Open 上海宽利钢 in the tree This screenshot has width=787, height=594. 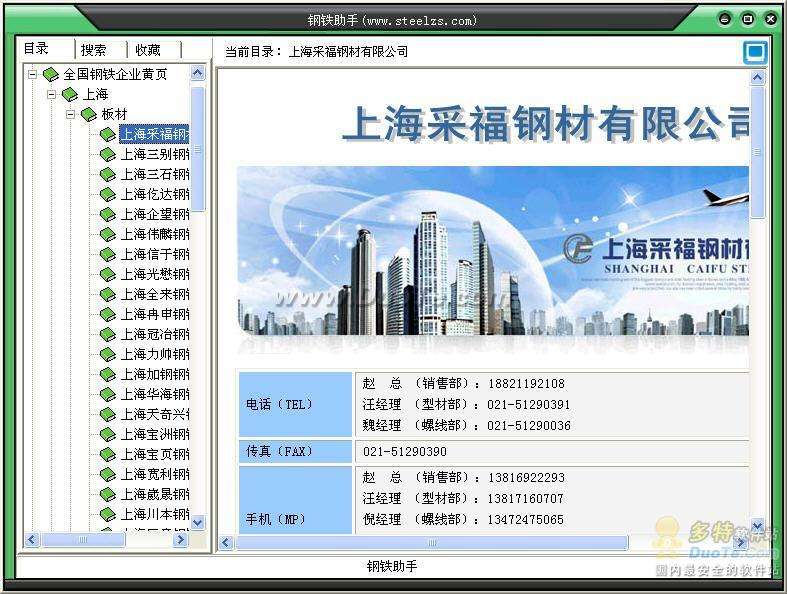(x=155, y=474)
